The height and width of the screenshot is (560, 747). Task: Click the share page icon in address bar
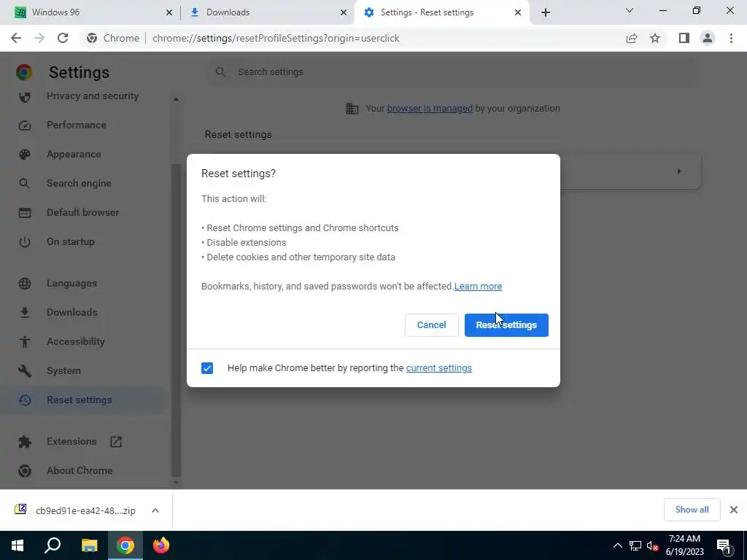pyautogui.click(x=632, y=38)
